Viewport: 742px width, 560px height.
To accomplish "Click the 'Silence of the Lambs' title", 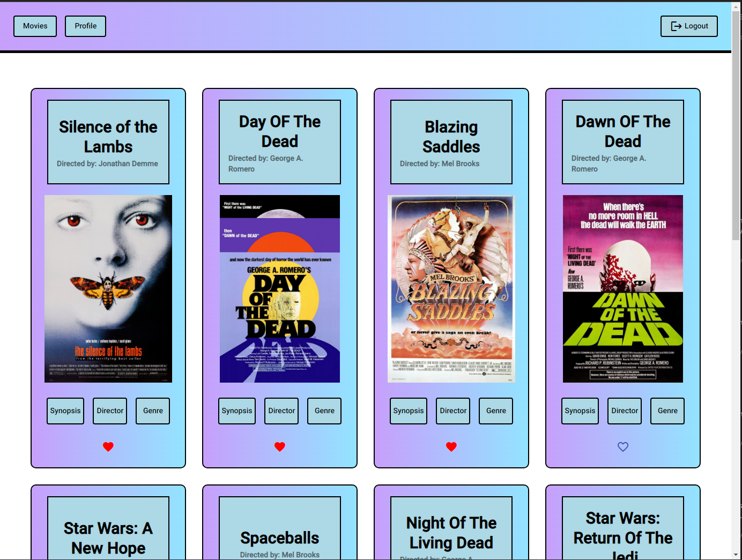I will click(108, 137).
